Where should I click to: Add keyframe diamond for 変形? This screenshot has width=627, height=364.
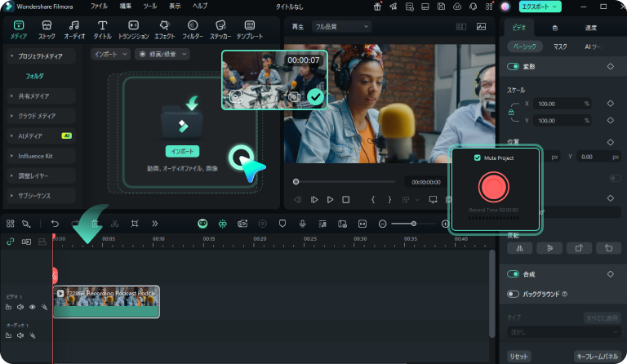point(610,66)
